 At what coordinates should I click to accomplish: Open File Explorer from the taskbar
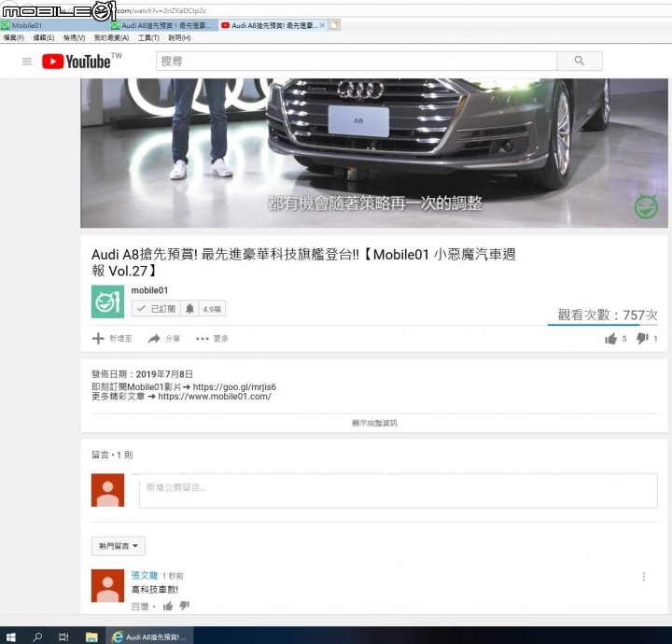click(x=91, y=637)
